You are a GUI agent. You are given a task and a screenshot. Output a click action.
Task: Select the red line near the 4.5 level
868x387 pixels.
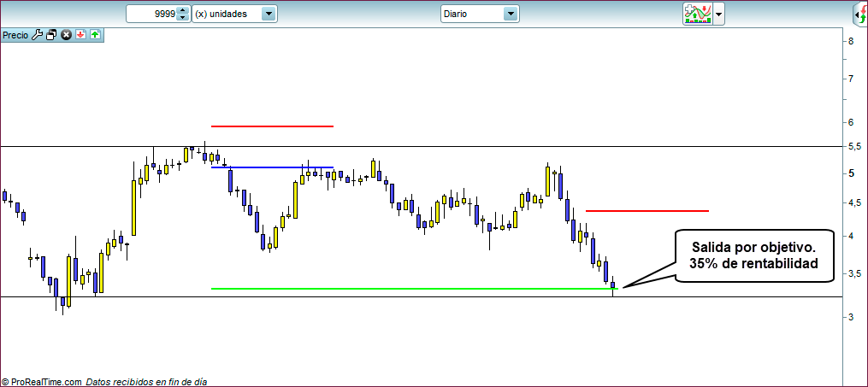point(647,210)
